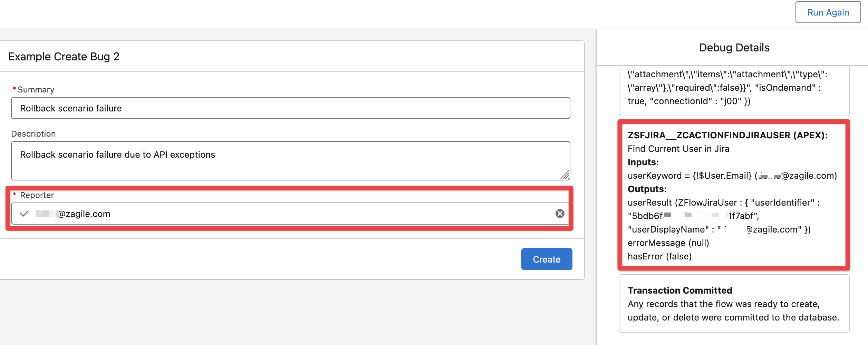Click the Outputs: label in debug card
This screenshot has height=345, width=868.
tap(647, 189)
